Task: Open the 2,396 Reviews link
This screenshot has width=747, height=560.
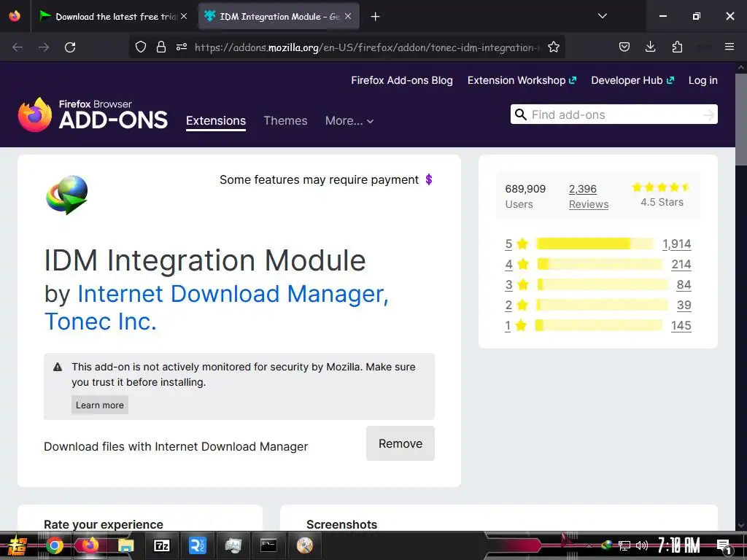Action: (x=589, y=196)
